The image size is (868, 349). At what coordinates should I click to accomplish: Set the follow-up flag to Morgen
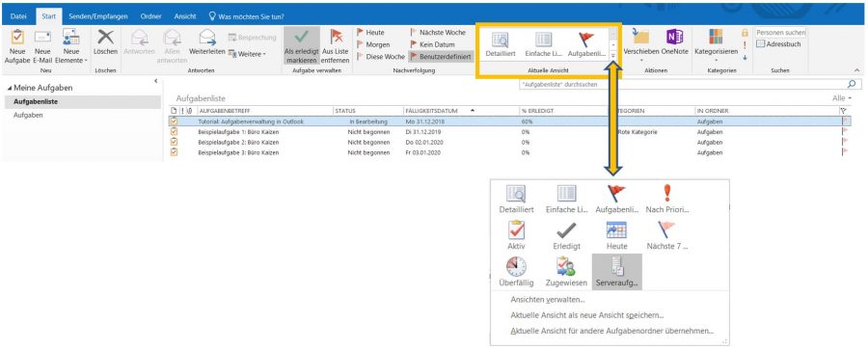click(373, 44)
